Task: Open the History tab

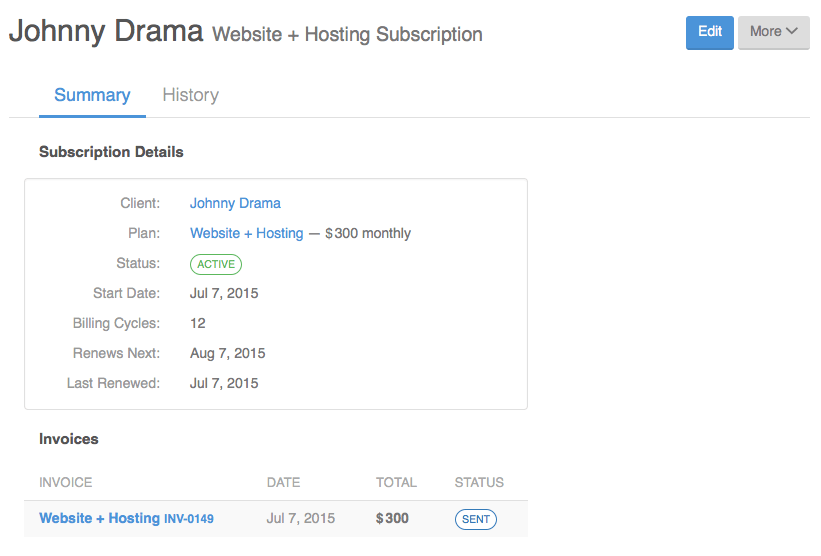Action: click(x=191, y=95)
